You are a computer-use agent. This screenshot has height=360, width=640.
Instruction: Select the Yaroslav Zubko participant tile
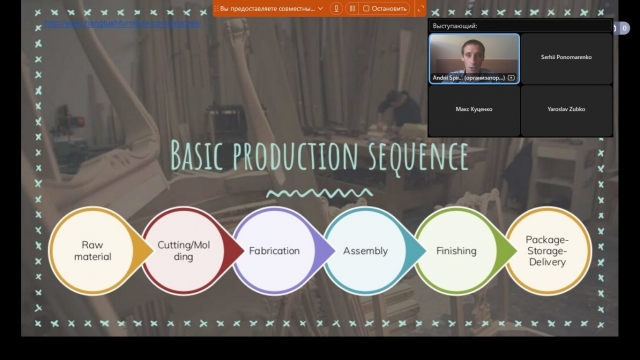pos(567,110)
